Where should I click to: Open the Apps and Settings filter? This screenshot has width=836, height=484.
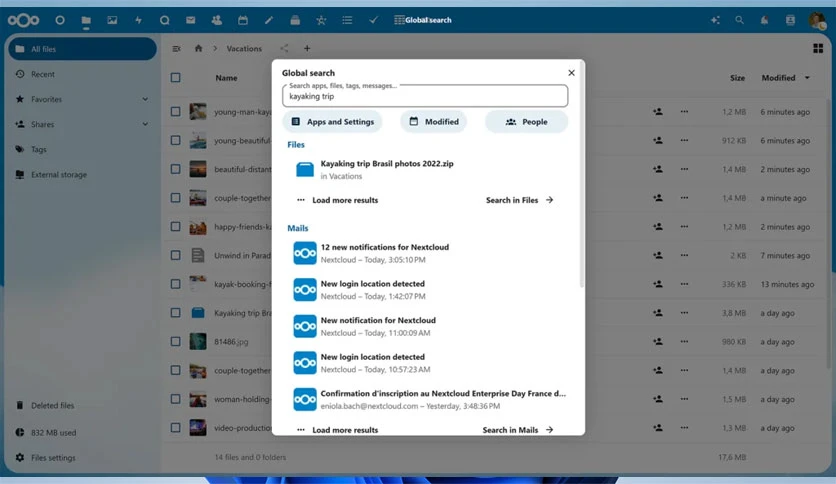tap(332, 122)
